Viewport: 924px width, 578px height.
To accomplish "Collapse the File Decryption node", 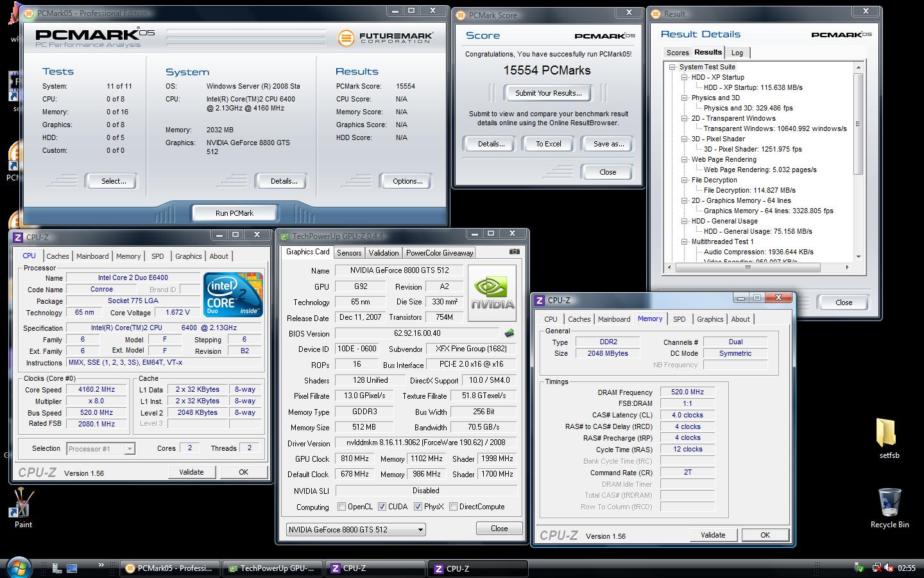I will pos(685,180).
